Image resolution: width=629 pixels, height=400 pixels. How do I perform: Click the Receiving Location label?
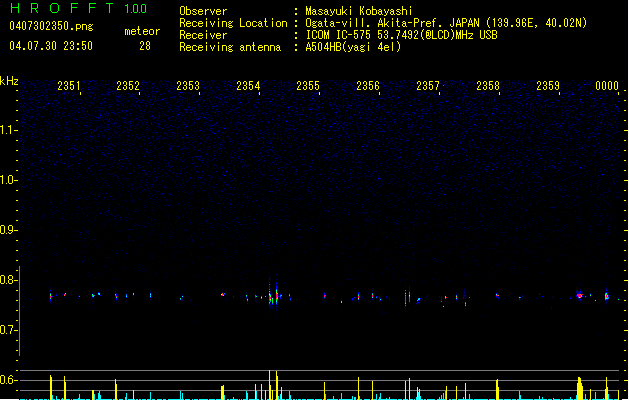233,23
